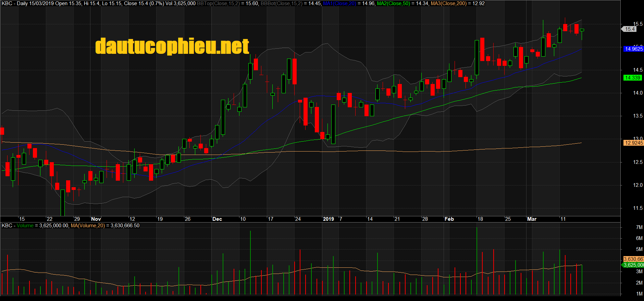Click the Nov marker on date axis
Screen dimensions: 644x301
point(96,219)
